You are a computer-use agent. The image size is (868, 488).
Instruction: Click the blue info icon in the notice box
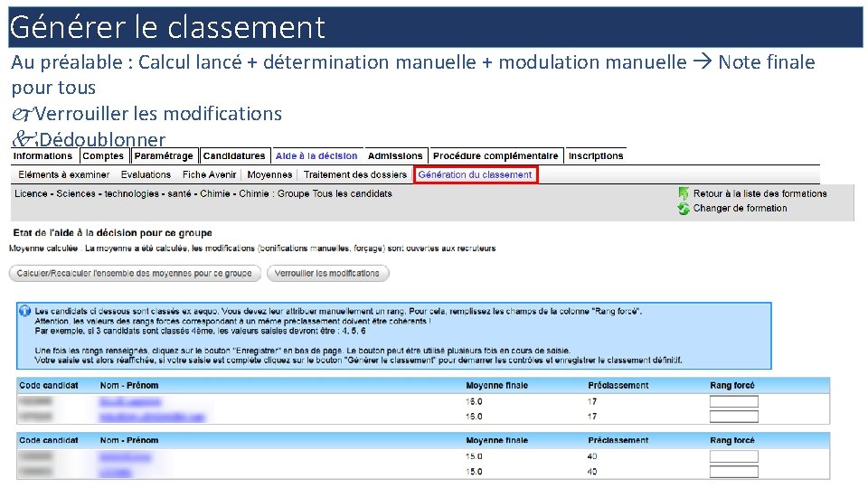click(x=25, y=311)
